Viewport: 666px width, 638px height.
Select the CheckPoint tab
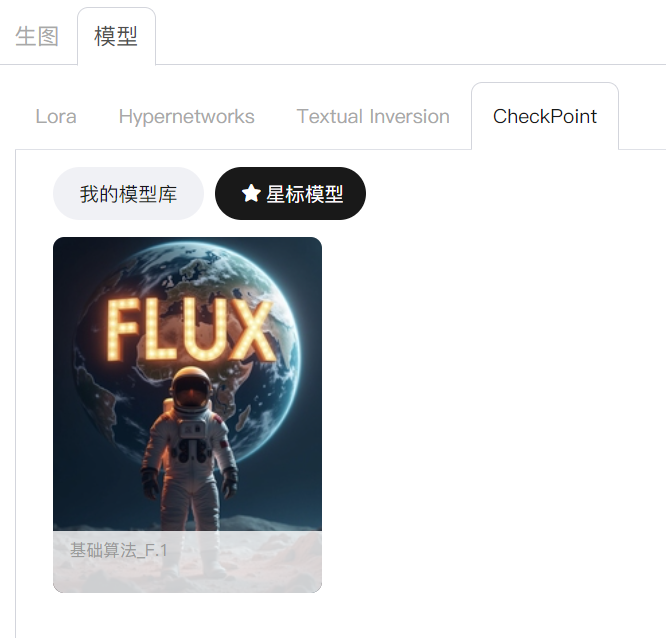pos(545,116)
